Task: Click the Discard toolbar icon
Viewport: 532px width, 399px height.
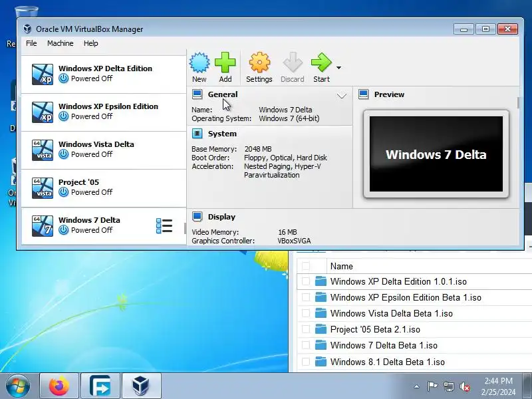Action: pyautogui.click(x=293, y=63)
